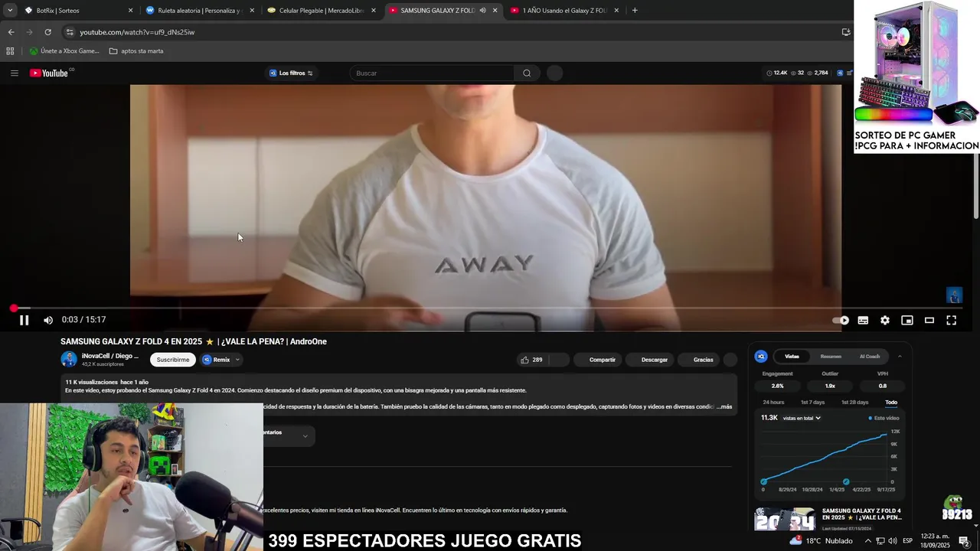
Task: Mute the video volume icon
Action: pyautogui.click(x=48, y=320)
